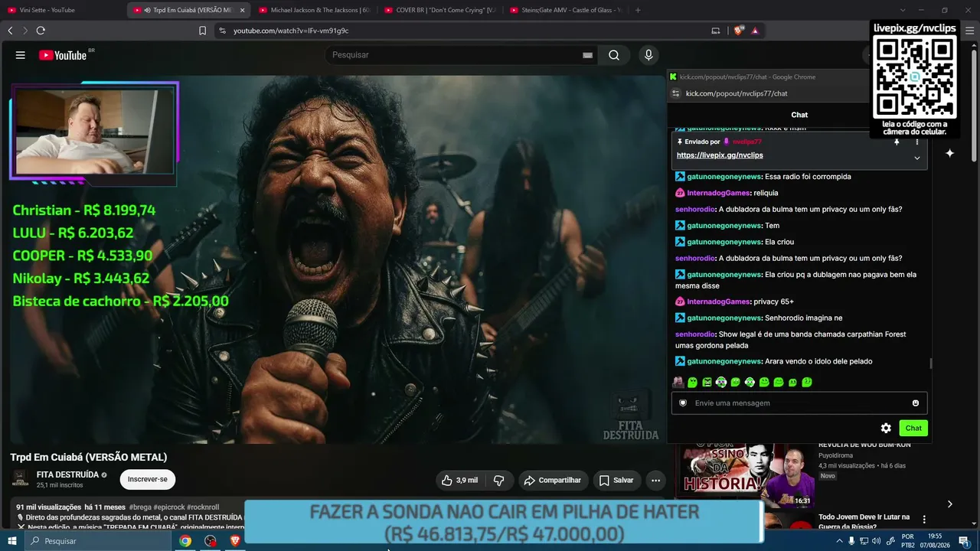Go to the YouTube home logo
This screenshot has height=551, width=980.
(63, 55)
